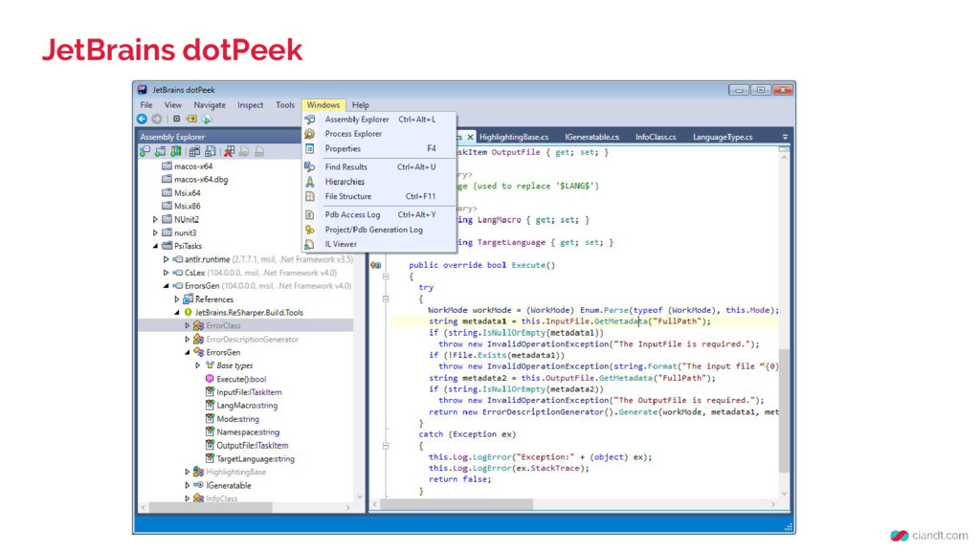Switch to LanguageType.cs tab
The width and height of the screenshot is (980, 551).
click(723, 137)
